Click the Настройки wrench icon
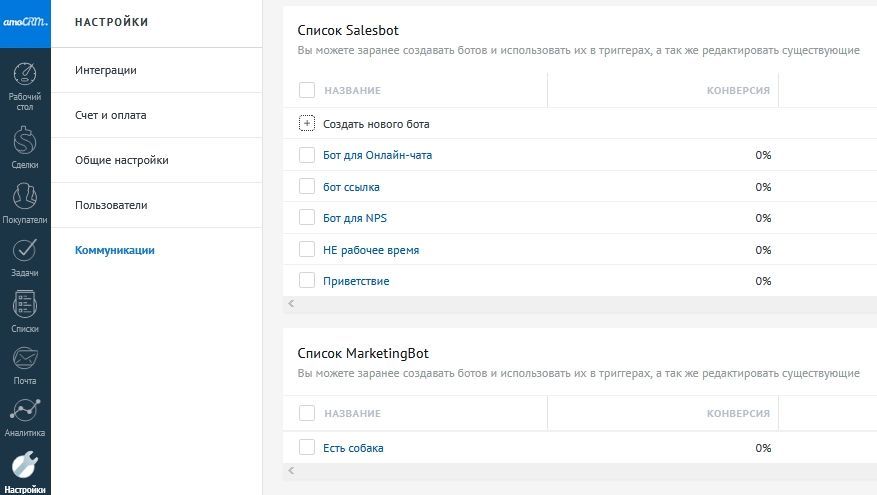The width and height of the screenshot is (877, 495). point(25,465)
